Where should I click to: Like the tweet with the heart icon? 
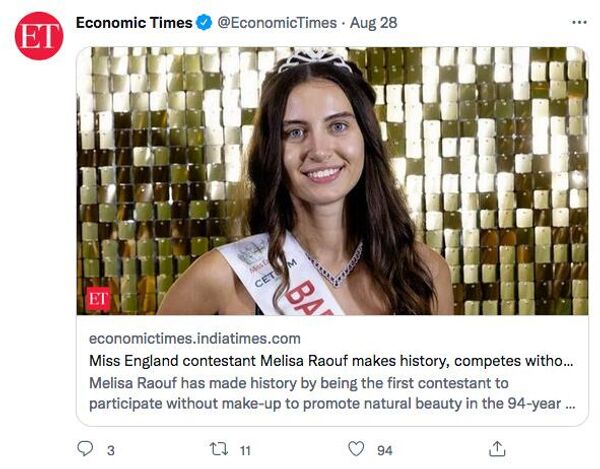pyautogui.click(x=355, y=450)
